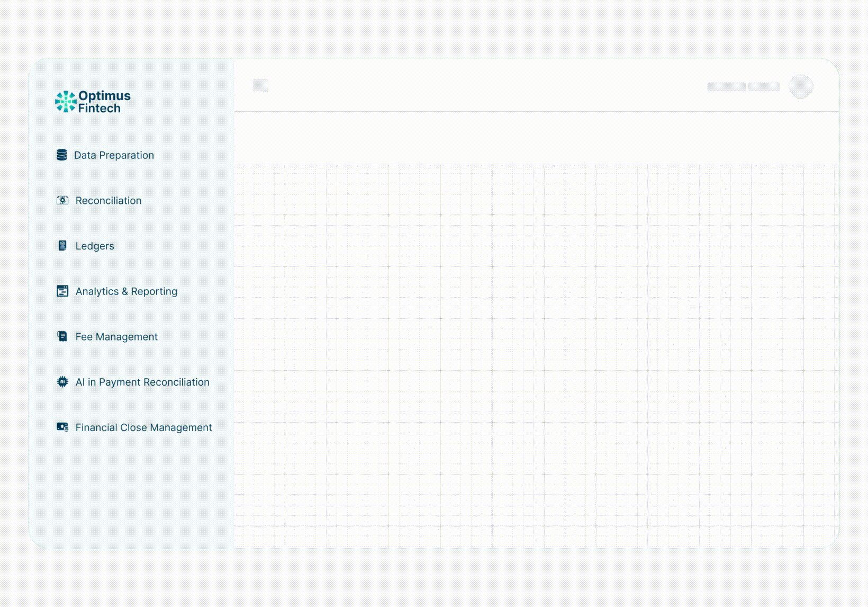The width and height of the screenshot is (868, 607).
Task: Click the Reconciliation camera-style icon
Action: click(62, 200)
